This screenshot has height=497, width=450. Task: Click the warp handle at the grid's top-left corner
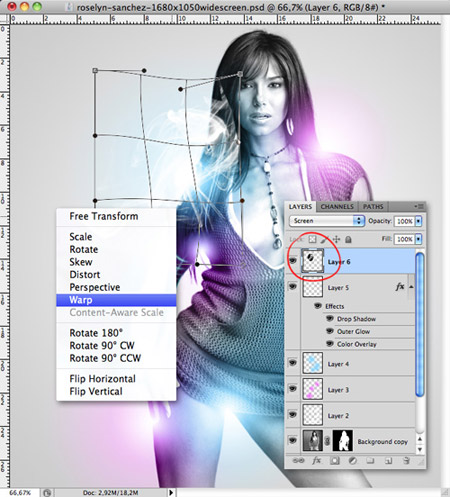coord(95,70)
